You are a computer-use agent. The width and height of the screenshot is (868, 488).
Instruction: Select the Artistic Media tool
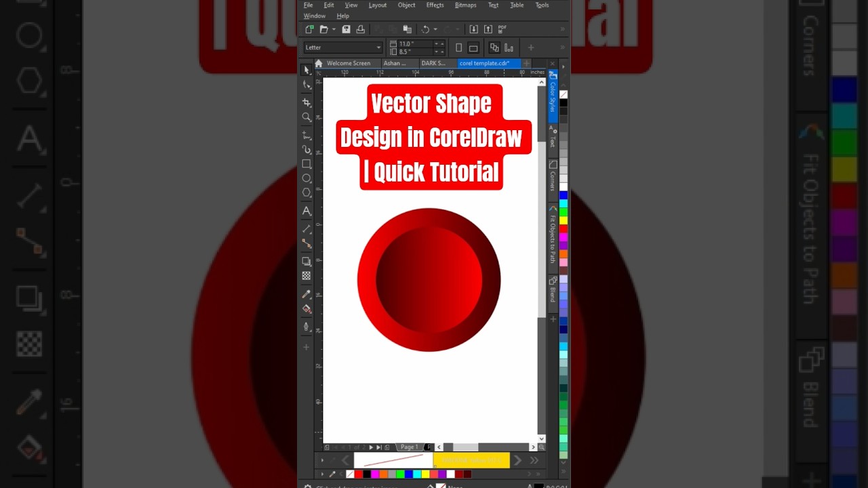pyautogui.click(x=307, y=149)
